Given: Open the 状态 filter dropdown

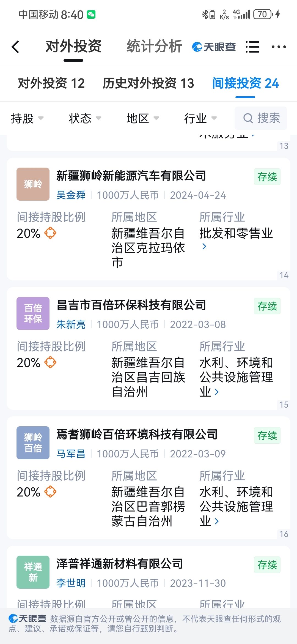Looking at the screenshot, I should (x=85, y=118).
